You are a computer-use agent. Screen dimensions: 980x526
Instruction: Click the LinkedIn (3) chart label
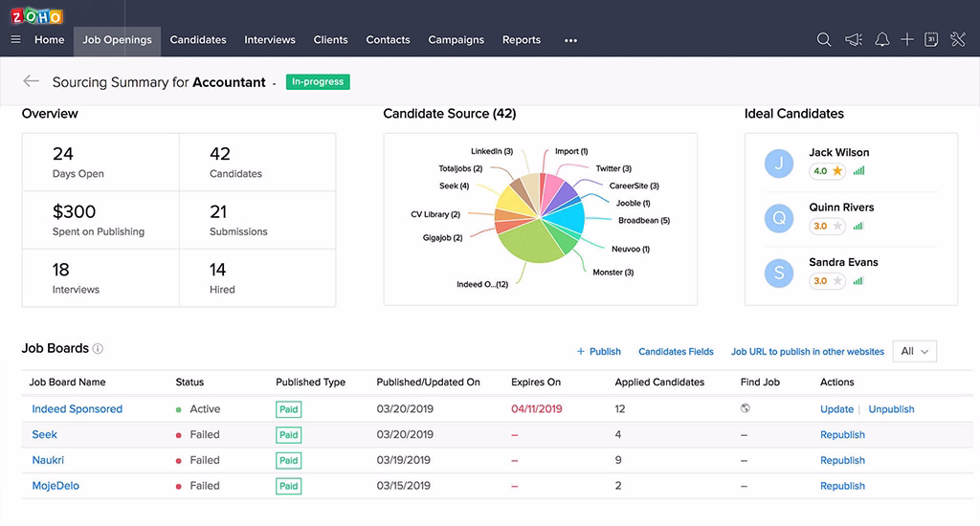[492, 151]
